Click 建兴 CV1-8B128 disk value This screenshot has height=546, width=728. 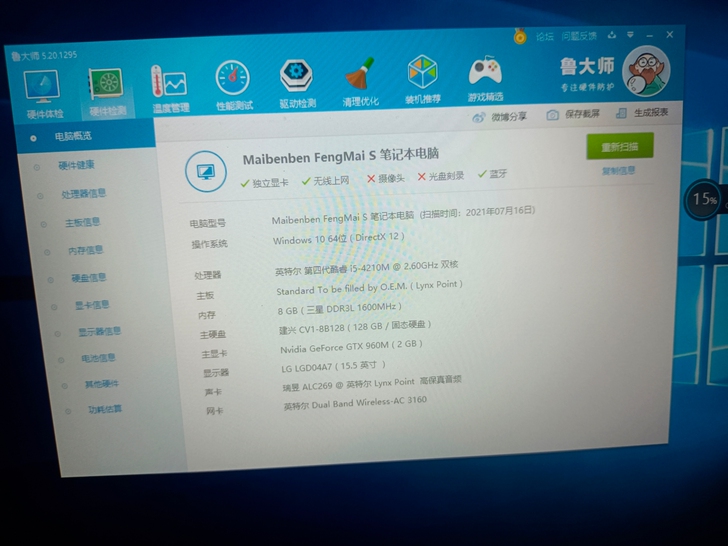click(x=355, y=327)
